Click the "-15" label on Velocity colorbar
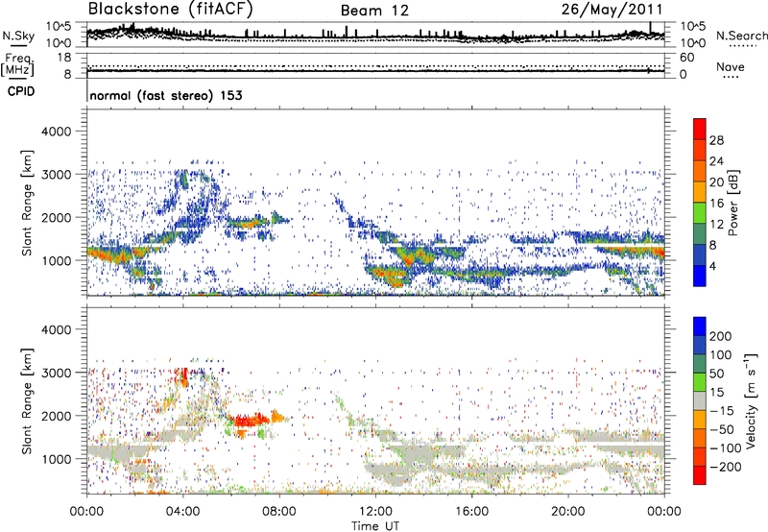The width and height of the screenshot is (768, 532). tap(723, 411)
